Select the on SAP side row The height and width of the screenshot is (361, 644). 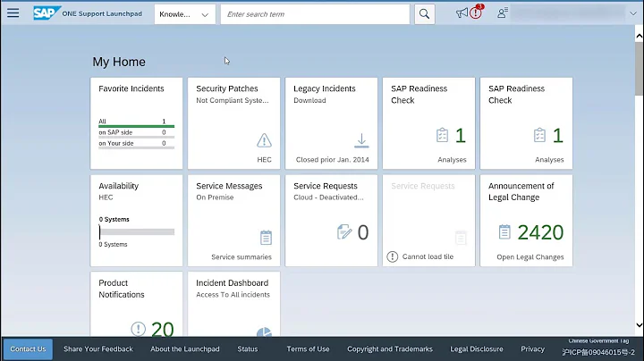(136, 132)
